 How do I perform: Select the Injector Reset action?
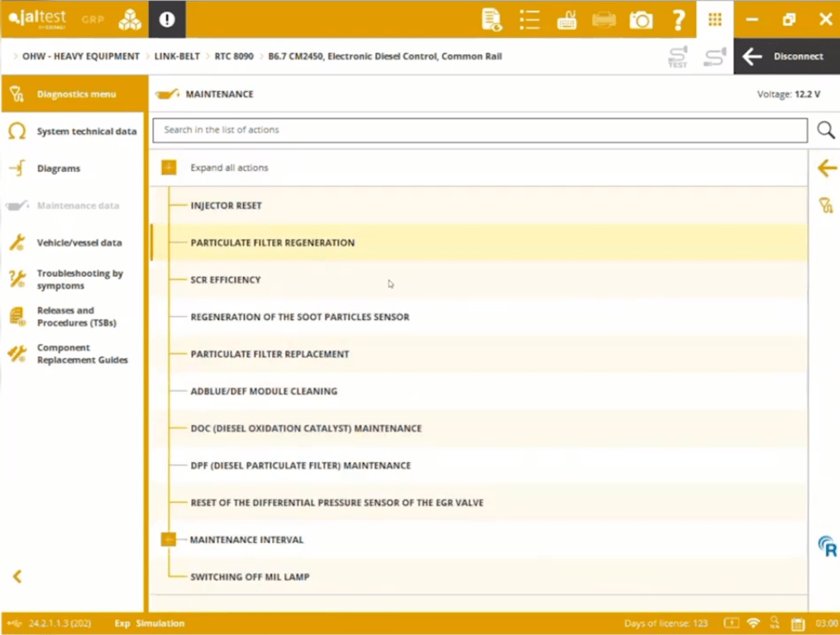[226, 205]
